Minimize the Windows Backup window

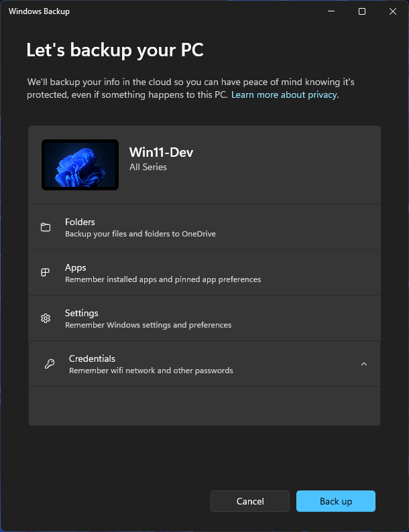coord(331,11)
